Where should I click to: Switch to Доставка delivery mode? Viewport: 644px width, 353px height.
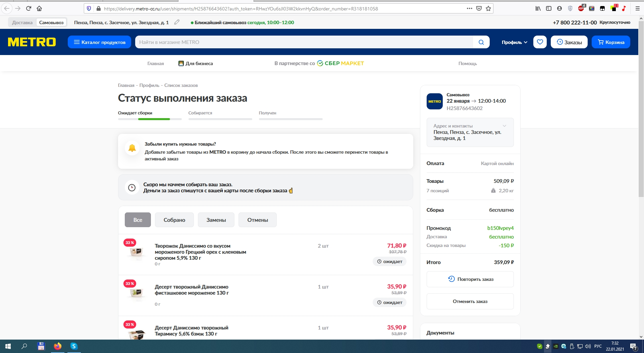(x=22, y=22)
